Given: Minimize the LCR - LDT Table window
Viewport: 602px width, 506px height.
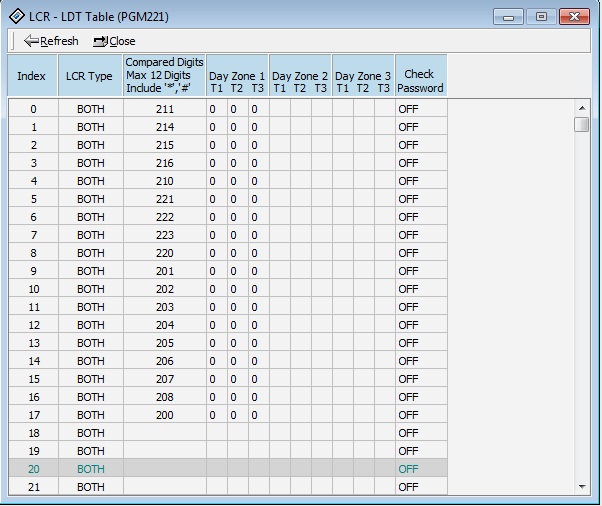Looking at the screenshot, I should (509, 17).
